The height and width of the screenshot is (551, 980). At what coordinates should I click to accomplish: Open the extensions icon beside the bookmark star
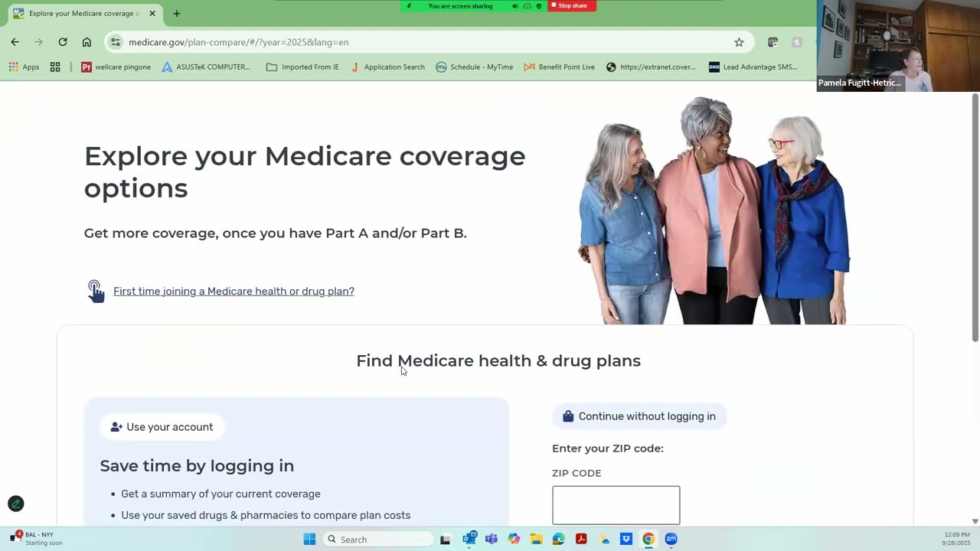[773, 42]
